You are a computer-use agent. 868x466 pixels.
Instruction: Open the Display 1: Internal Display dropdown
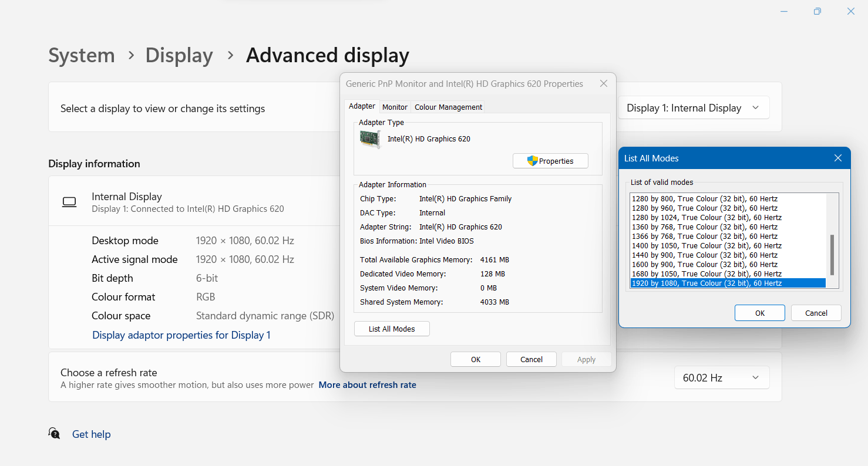[694, 108]
